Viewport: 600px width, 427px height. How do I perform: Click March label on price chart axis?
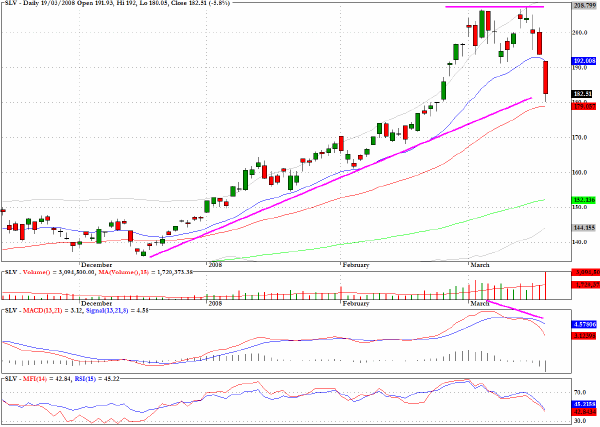pos(479,265)
